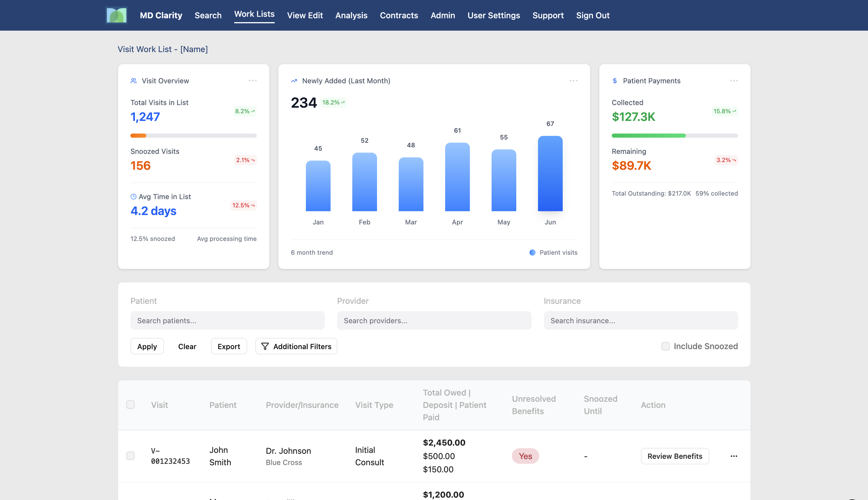Click the Review Benefits button

pos(674,456)
